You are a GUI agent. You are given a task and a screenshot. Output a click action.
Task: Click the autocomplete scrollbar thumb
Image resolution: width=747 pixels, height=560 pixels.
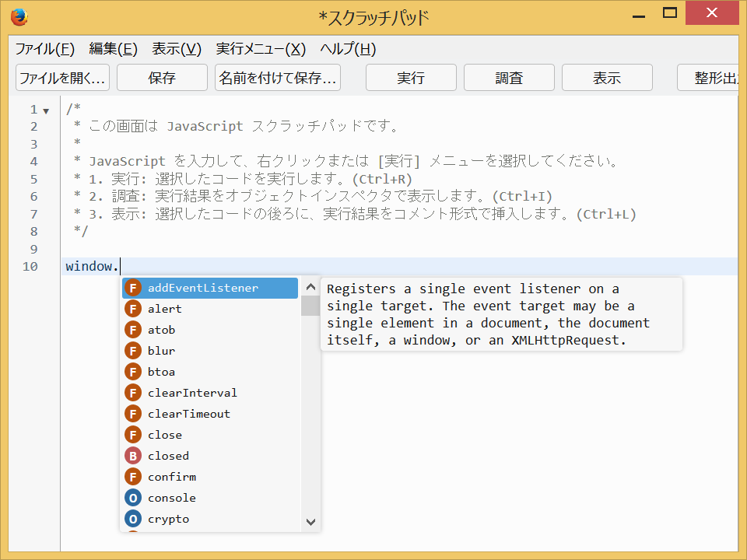[x=310, y=306]
